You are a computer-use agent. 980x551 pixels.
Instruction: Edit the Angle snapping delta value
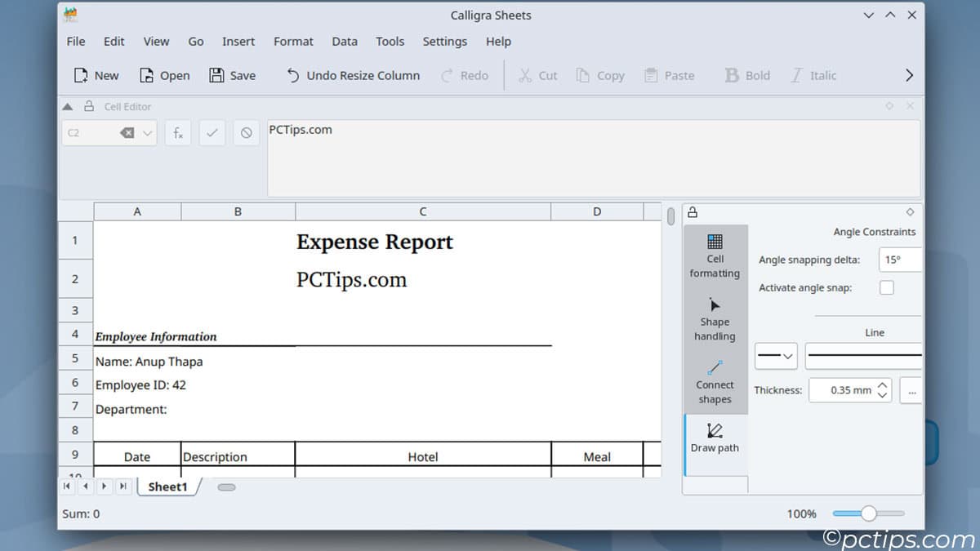pos(899,259)
